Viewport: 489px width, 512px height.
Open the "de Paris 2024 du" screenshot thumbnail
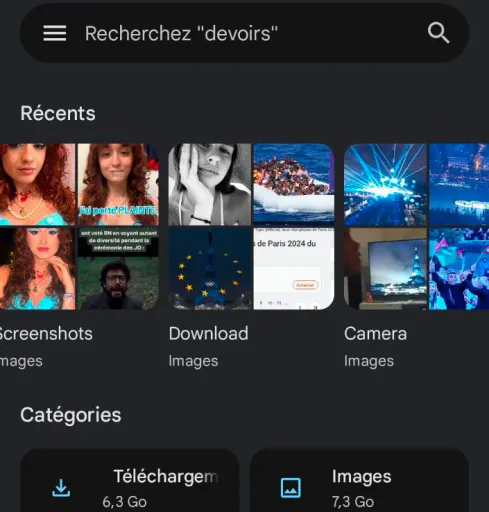coord(294,269)
